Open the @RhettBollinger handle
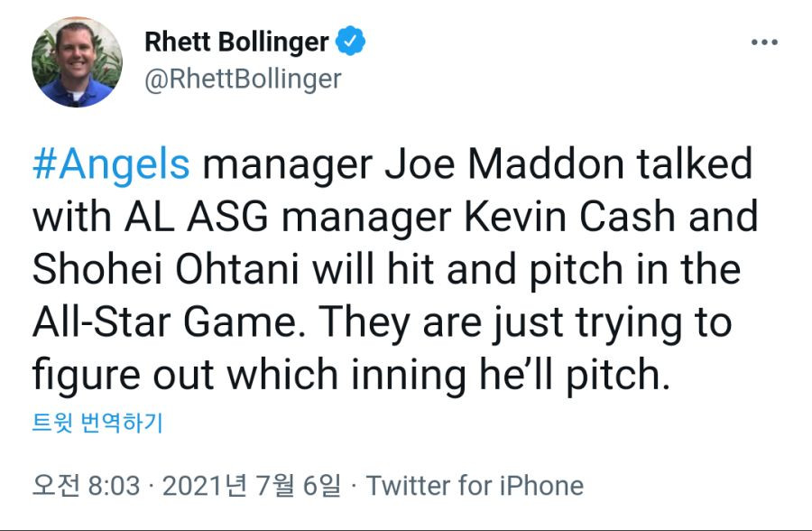The image size is (812, 531). point(243,79)
